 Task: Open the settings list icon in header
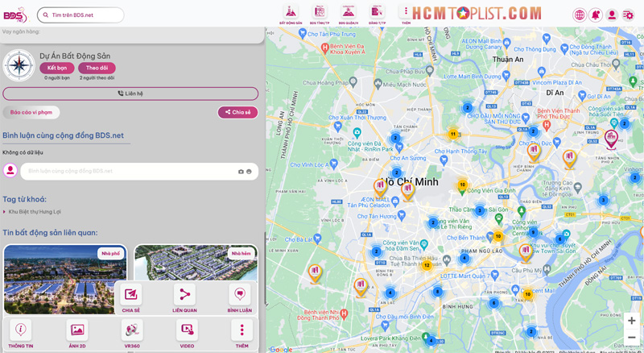click(x=629, y=15)
